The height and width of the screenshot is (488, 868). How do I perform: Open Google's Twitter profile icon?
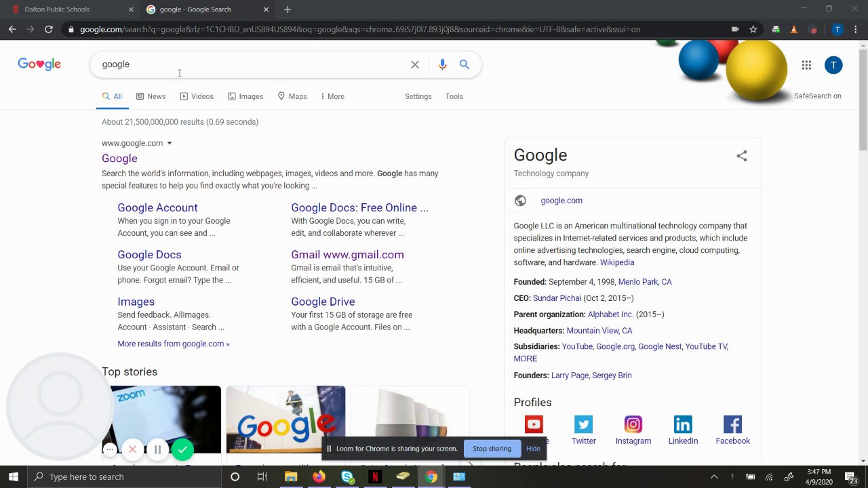pyautogui.click(x=583, y=424)
